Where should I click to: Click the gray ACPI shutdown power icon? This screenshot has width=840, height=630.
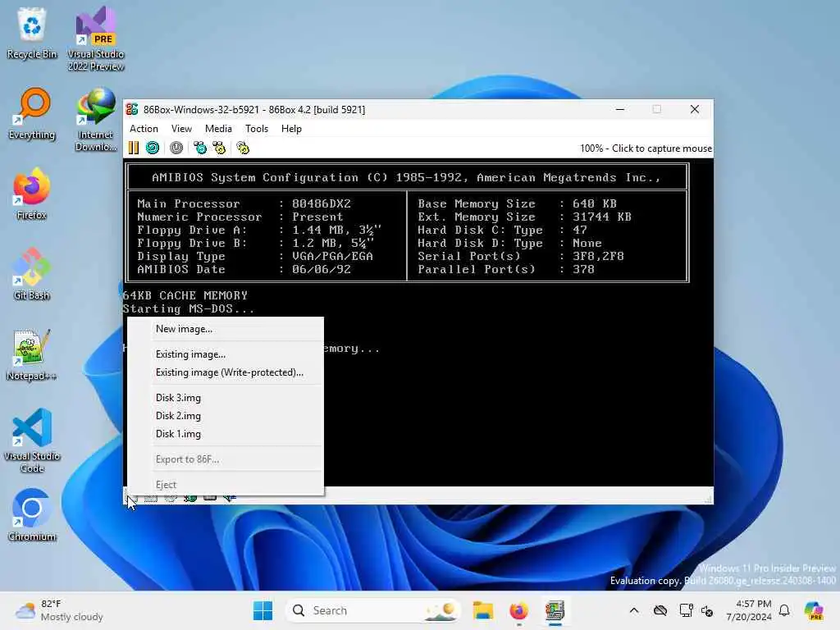pos(176,148)
